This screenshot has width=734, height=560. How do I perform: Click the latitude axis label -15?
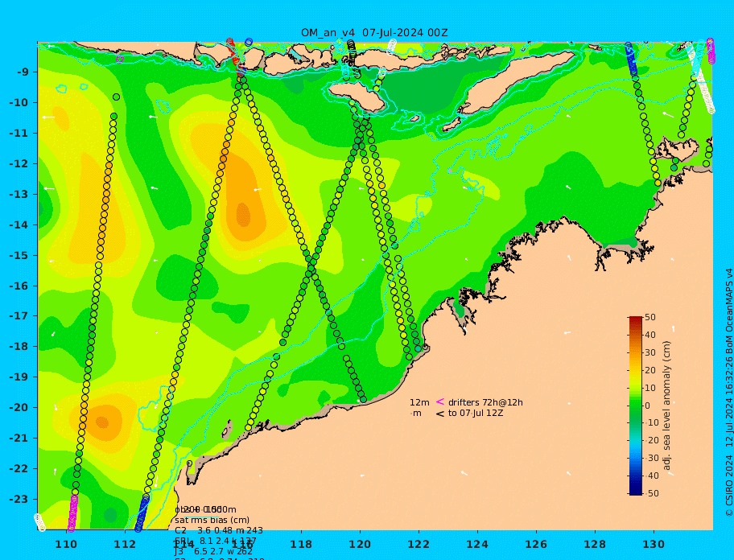click(21, 255)
